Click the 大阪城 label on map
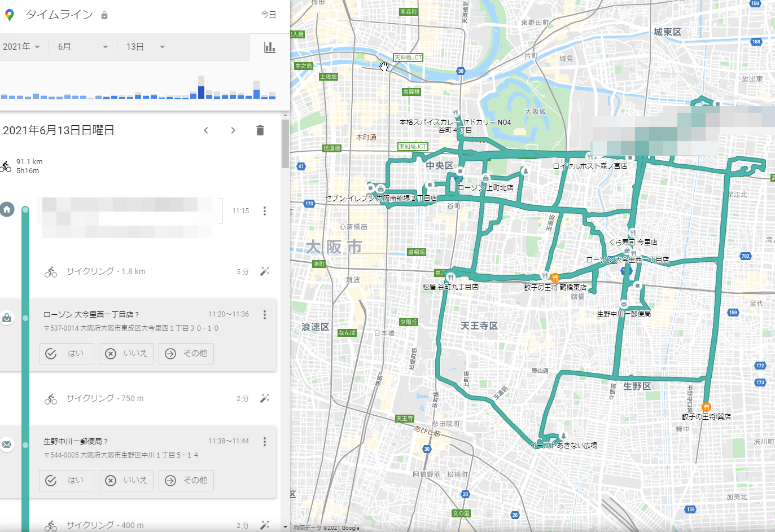 pyautogui.click(x=535, y=112)
